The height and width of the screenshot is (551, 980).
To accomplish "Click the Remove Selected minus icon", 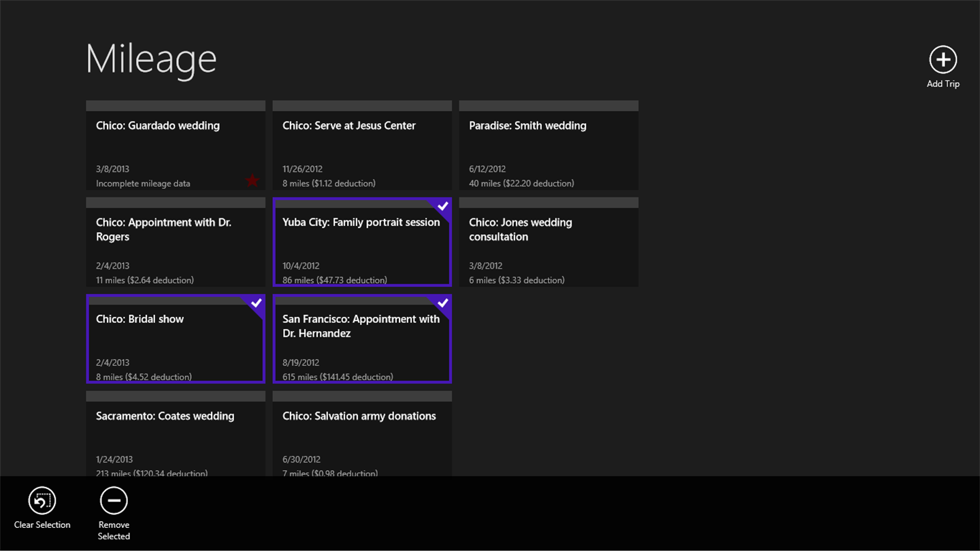I will click(114, 501).
